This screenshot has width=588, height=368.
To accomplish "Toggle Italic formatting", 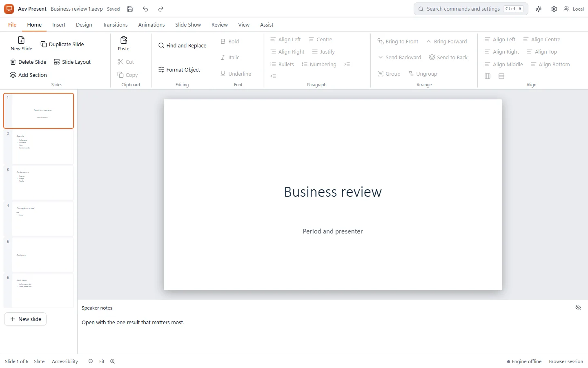I will click(230, 57).
